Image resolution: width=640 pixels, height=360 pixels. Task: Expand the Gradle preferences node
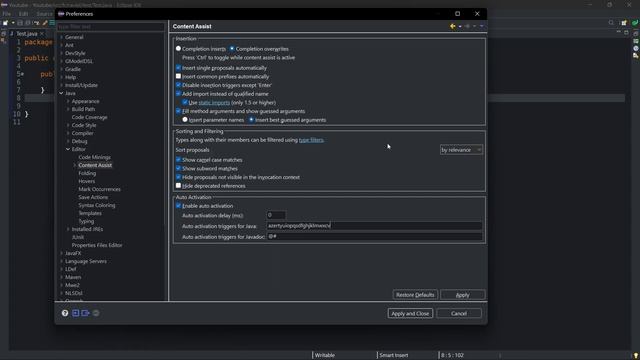coord(61,69)
